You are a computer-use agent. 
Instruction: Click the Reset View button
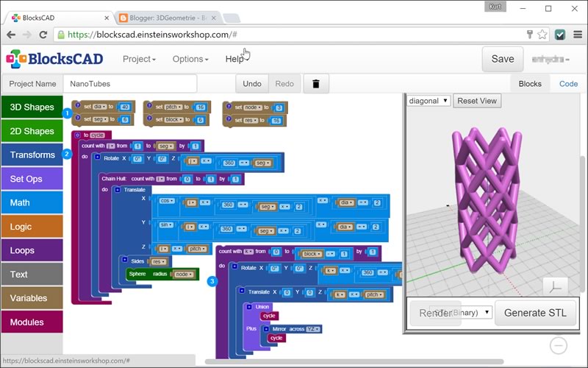click(x=477, y=101)
